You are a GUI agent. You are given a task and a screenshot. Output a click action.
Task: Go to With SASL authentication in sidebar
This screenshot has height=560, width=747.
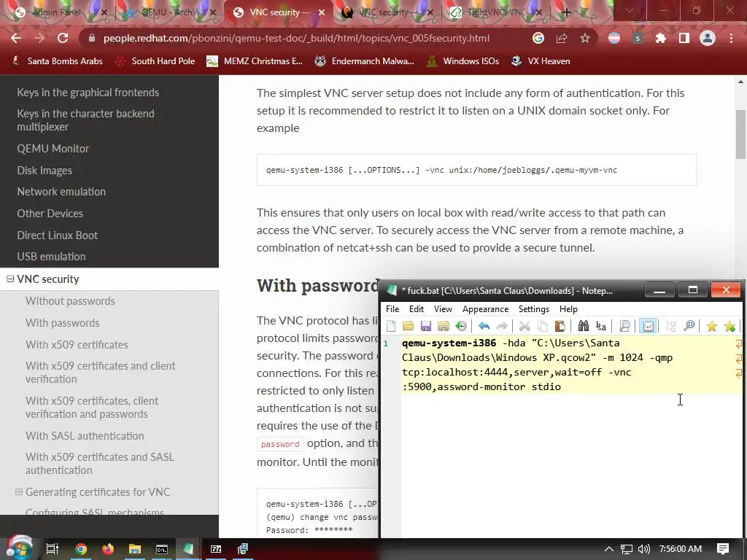[x=85, y=436]
